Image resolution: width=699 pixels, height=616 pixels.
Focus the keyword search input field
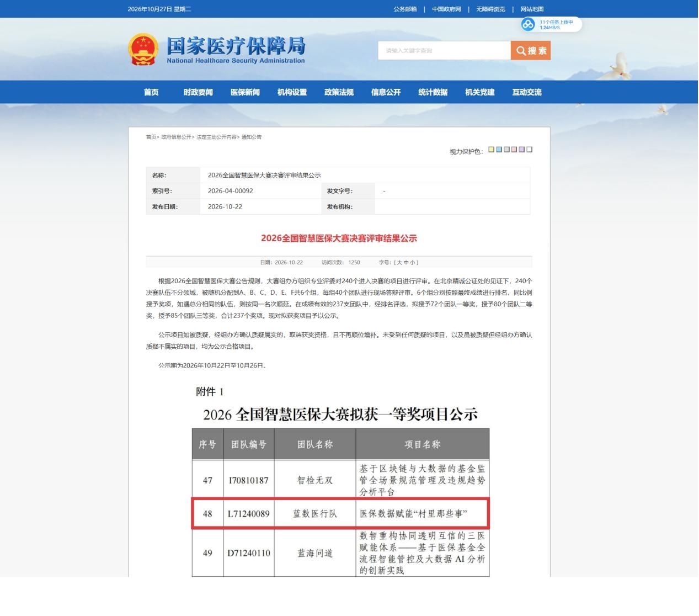(444, 51)
